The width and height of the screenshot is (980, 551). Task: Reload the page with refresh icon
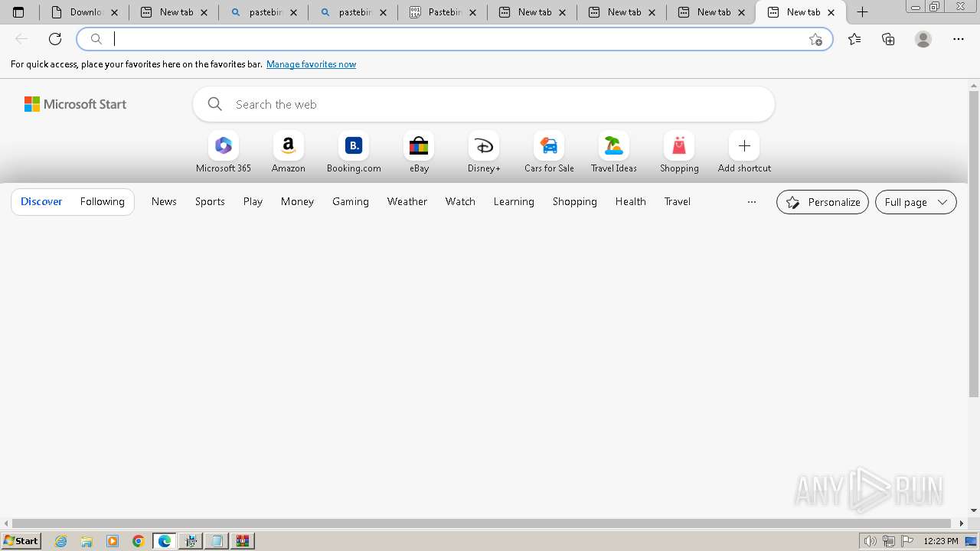[x=55, y=39]
